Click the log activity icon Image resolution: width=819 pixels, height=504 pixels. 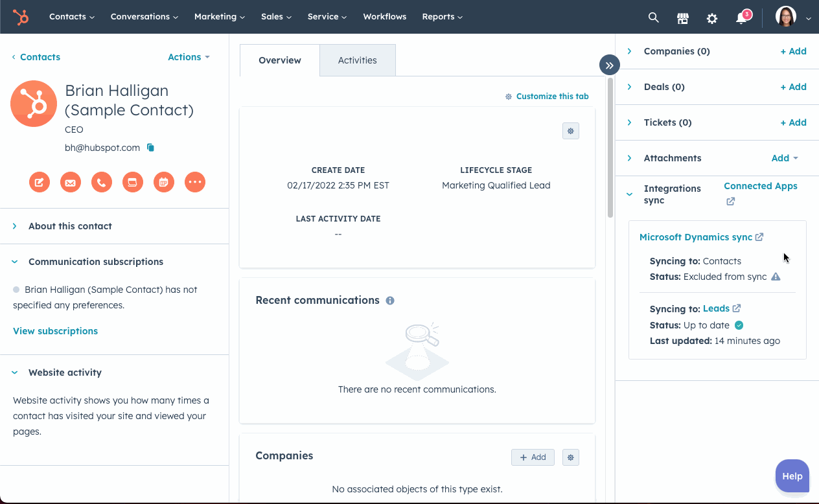133,182
